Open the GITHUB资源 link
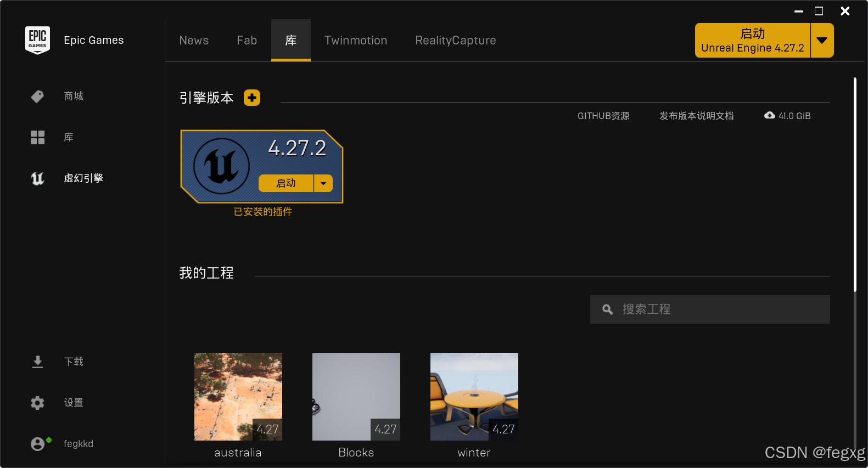 (x=603, y=116)
